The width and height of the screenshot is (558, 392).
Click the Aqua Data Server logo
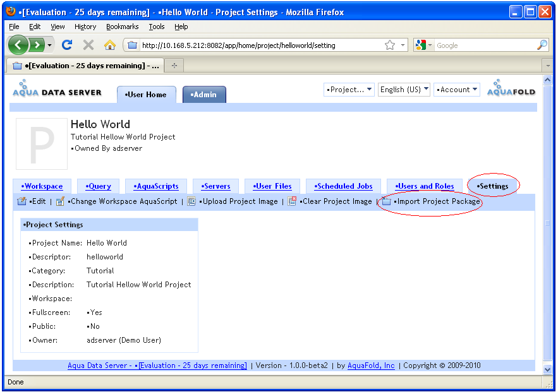(57, 88)
